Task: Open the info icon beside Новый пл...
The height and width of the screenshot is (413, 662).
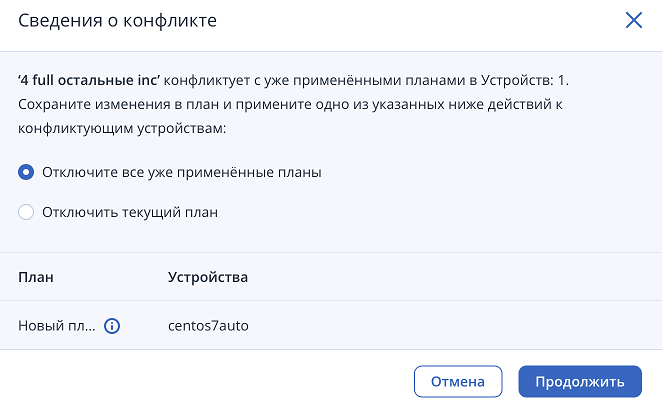Action: click(112, 326)
